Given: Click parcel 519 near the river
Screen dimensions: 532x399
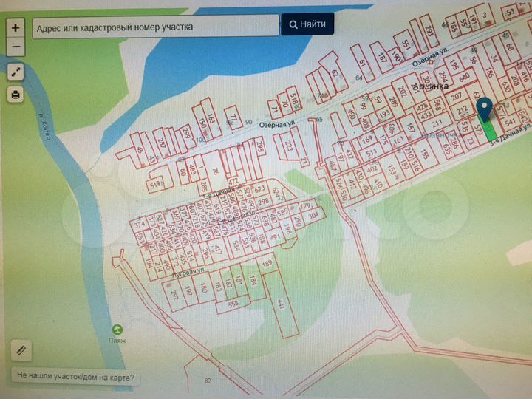Looking at the screenshot, I should pos(154,185).
